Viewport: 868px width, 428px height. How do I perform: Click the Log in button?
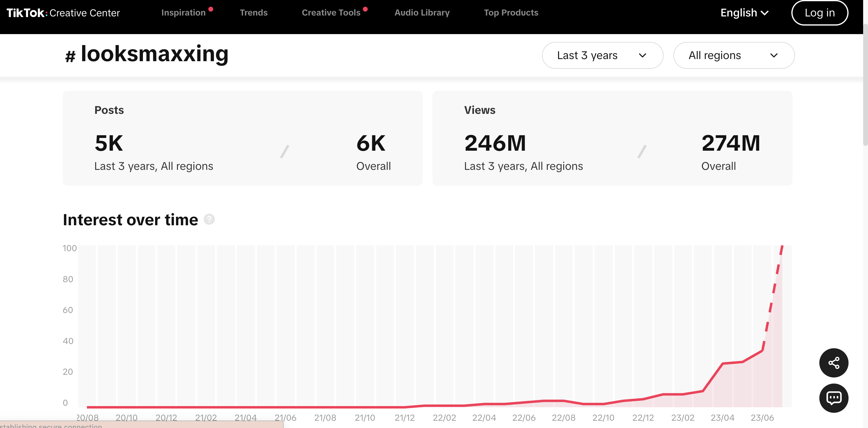[x=819, y=13]
